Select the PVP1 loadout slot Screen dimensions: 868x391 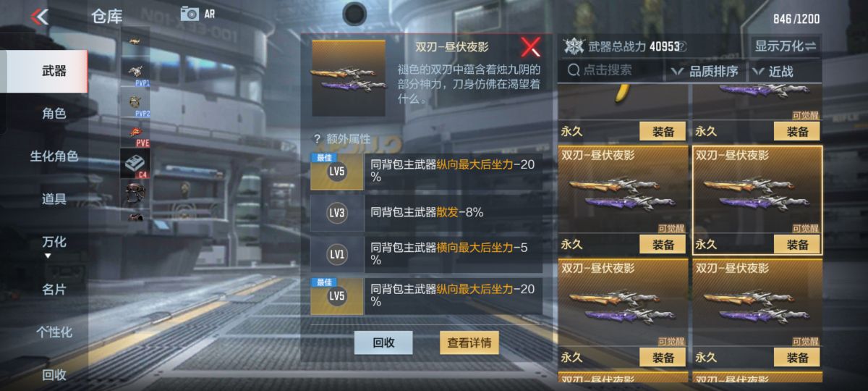(x=135, y=72)
